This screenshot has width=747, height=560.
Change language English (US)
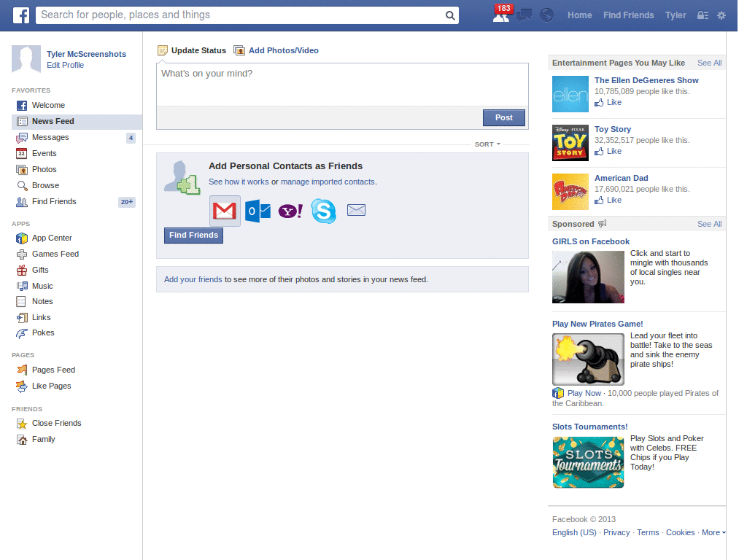574,532
